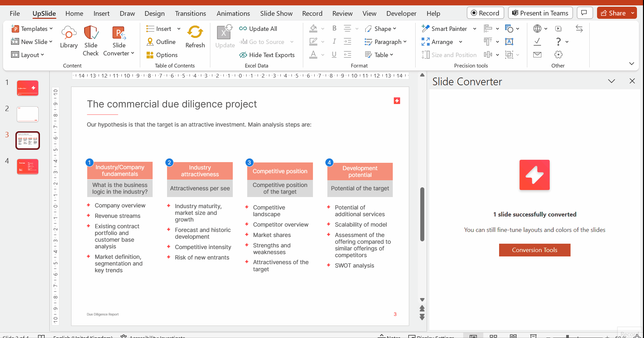Click the Smart Painter icon
This screenshot has height=338, width=644.
[x=425, y=29]
